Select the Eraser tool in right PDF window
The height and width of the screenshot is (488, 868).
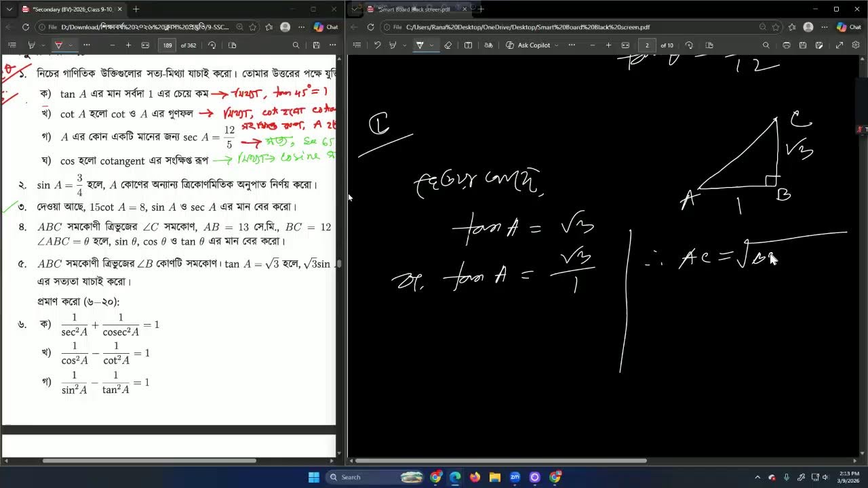coord(448,45)
